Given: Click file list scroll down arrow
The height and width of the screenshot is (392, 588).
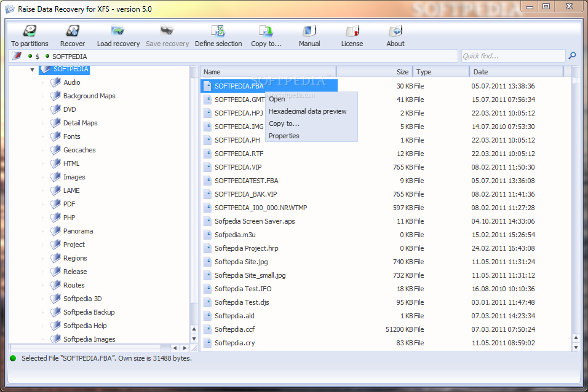Looking at the screenshot, I should pyautogui.click(x=576, y=347).
